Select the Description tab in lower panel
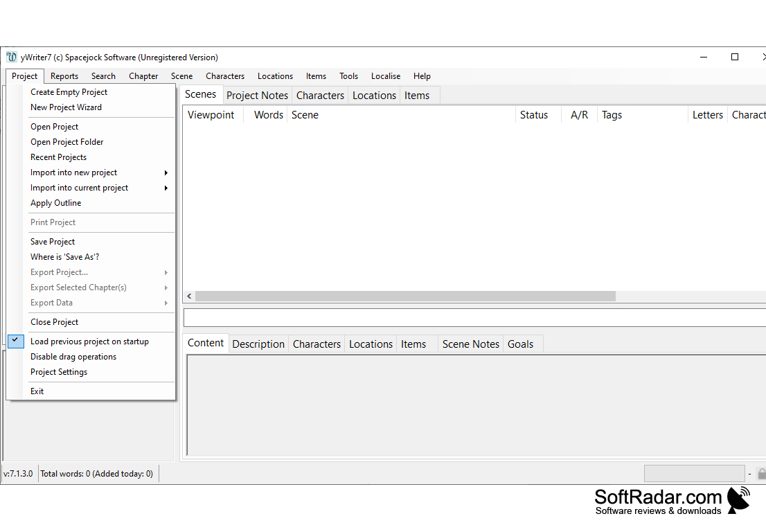Image resolution: width=766 pixels, height=532 pixels. 258,344
